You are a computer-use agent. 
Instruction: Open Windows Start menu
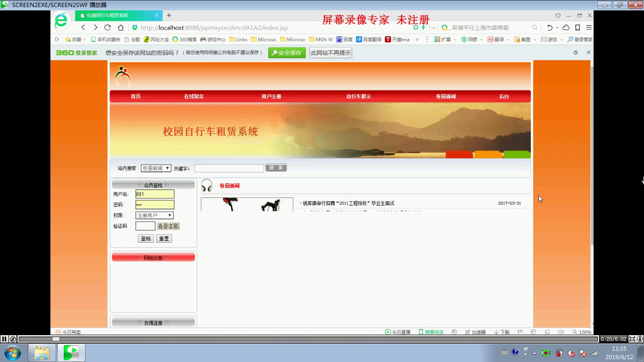tap(12, 353)
